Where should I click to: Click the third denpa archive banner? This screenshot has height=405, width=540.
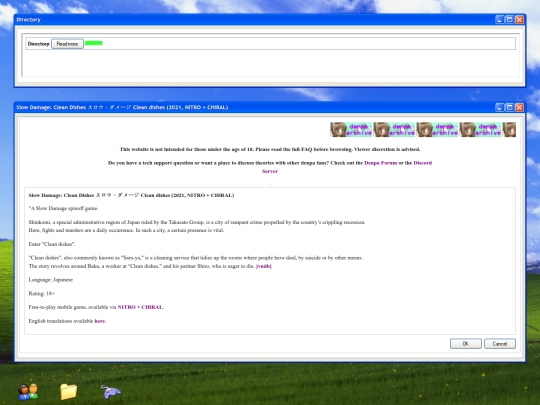[x=437, y=129]
